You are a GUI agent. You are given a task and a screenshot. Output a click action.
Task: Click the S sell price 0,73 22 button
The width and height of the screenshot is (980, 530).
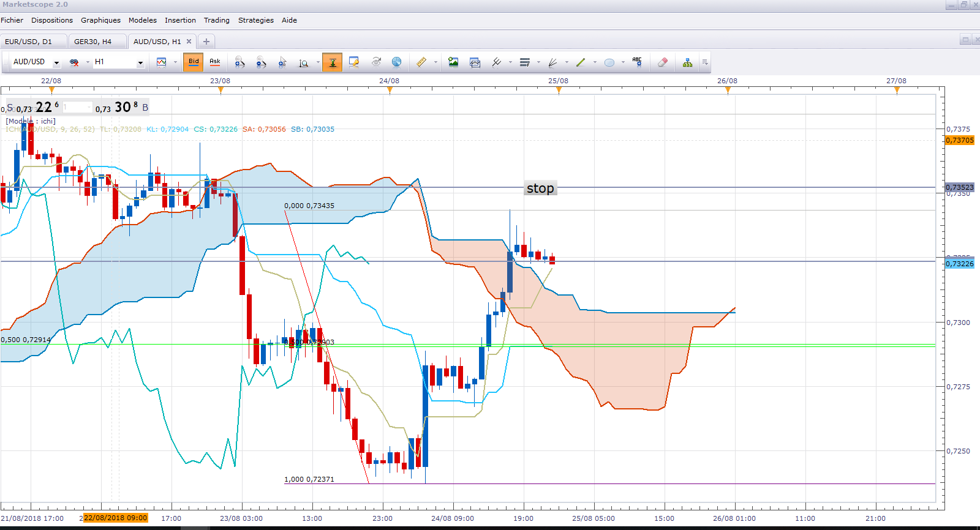tap(32, 107)
